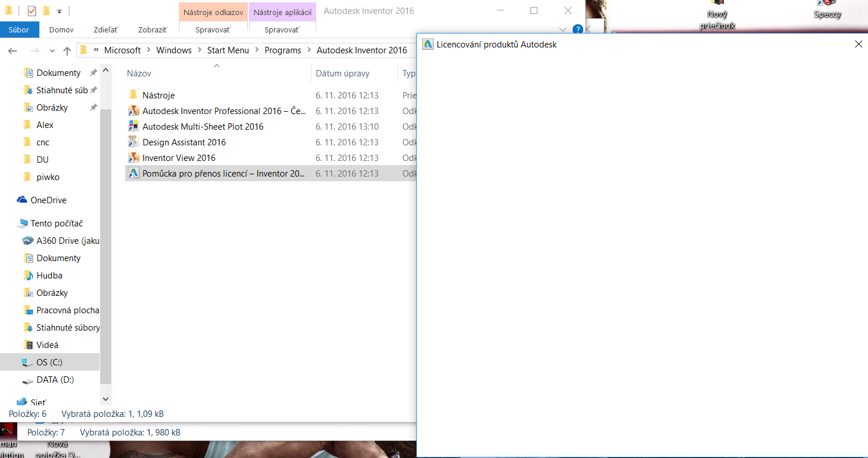Click the Pomůcka pro přenos licencí icon
The height and width of the screenshot is (458, 868).
pos(134,174)
